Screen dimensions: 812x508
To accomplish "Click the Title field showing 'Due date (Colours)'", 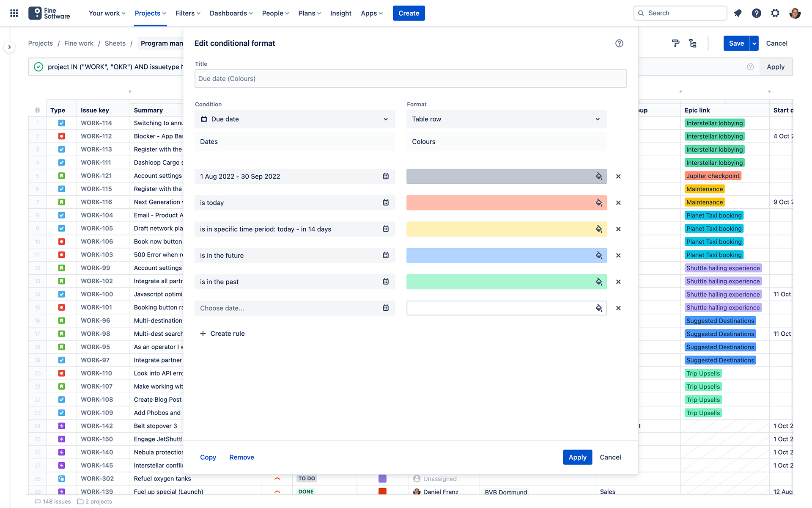I will coord(410,78).
